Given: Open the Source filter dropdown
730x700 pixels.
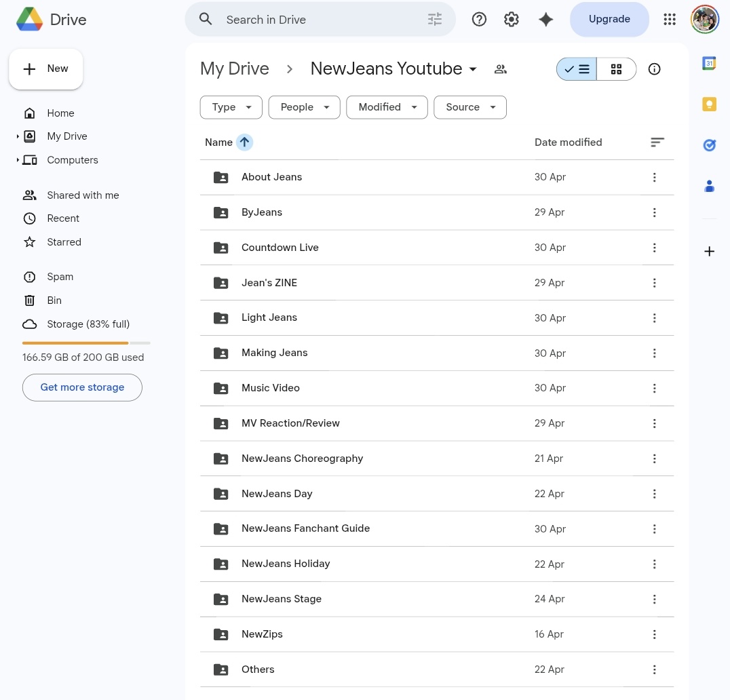Looking at the screenshot, I should point(470,108).
